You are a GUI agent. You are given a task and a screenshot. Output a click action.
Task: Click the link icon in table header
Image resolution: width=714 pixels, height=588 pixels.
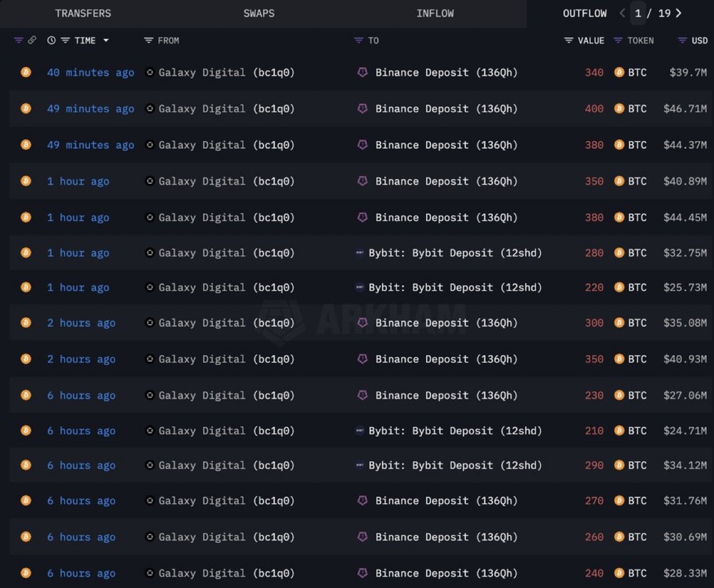pyautogui.click(x=32, y=40)
